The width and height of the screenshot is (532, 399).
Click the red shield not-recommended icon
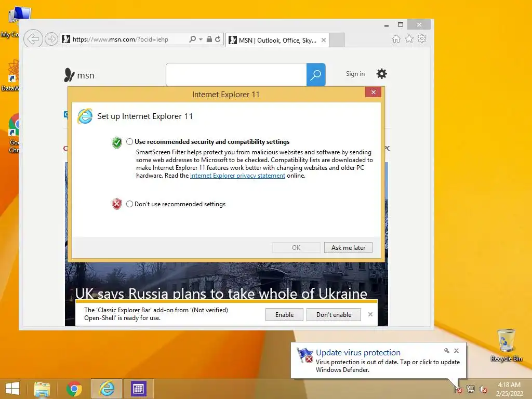tap(117, 204)
